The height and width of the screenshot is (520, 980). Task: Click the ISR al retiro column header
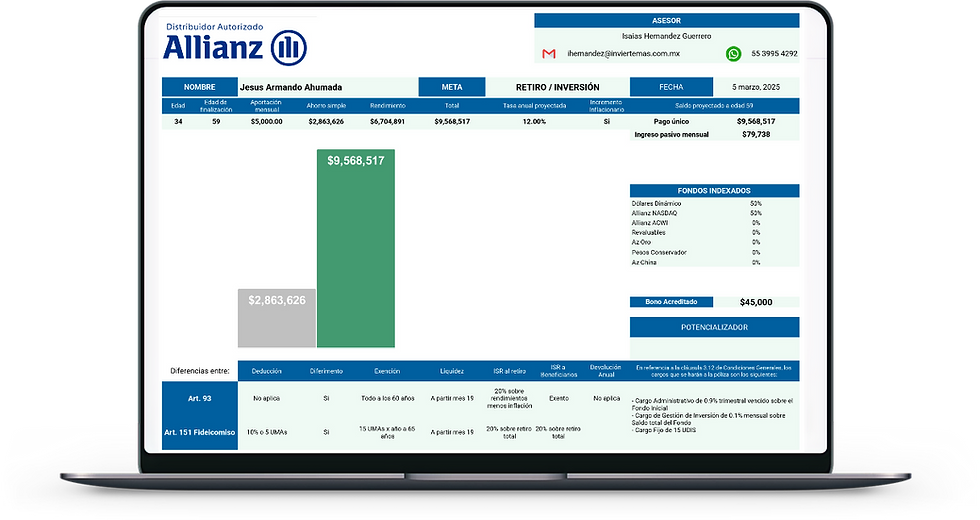pos(509,371)
